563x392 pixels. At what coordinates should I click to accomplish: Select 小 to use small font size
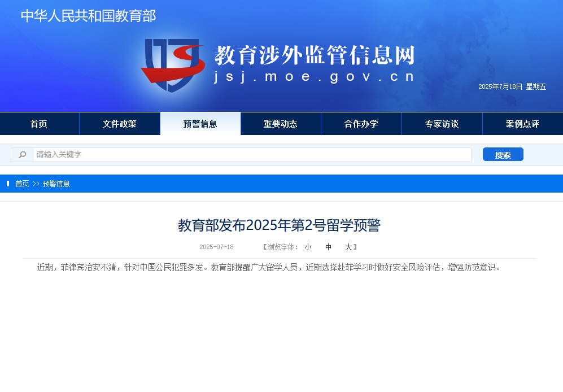(x=308, y=247)
